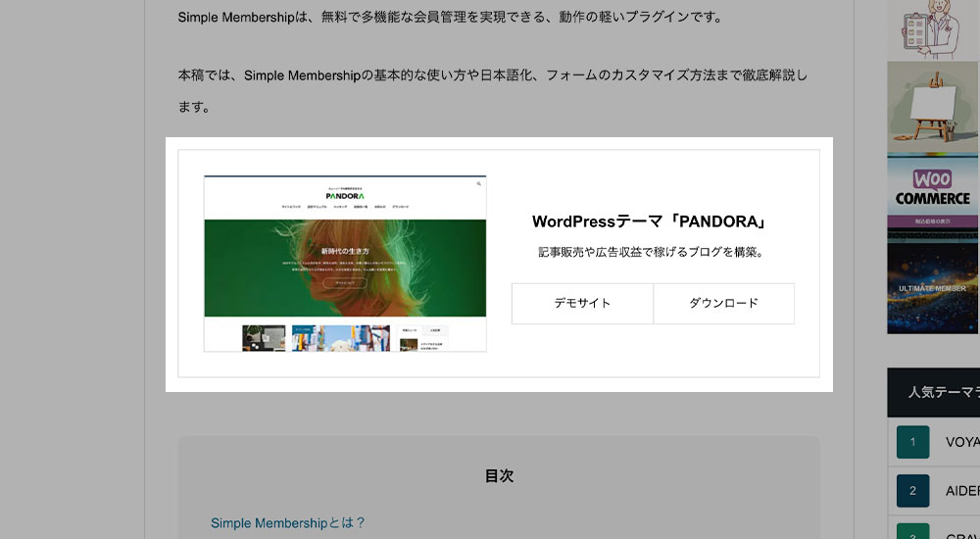Open the PANDORA デモサイト button
Viewport: 980px width, 539px height.
582,303
